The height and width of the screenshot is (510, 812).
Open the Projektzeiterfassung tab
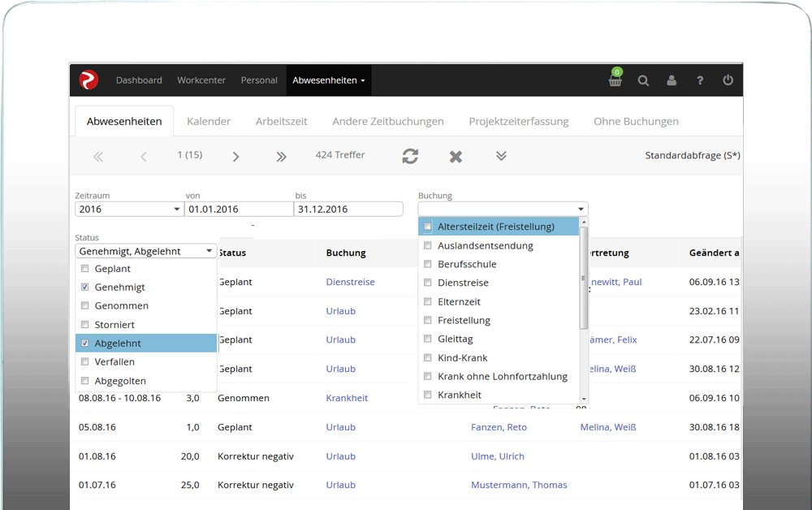[x=518, y=121]
